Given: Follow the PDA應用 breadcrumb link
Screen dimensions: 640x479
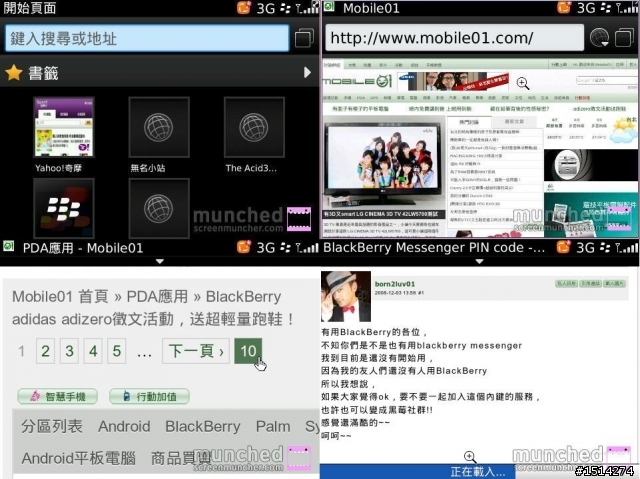Looking at the screenshot, I should (x=157, y=297).
